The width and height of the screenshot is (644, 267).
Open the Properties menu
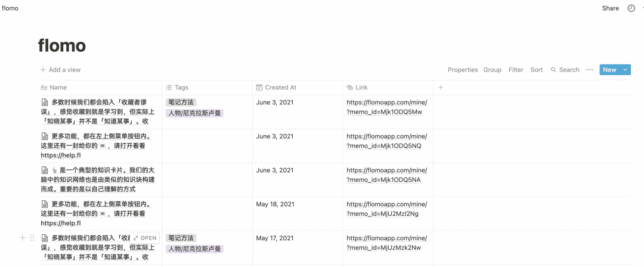tap(463, 70)
